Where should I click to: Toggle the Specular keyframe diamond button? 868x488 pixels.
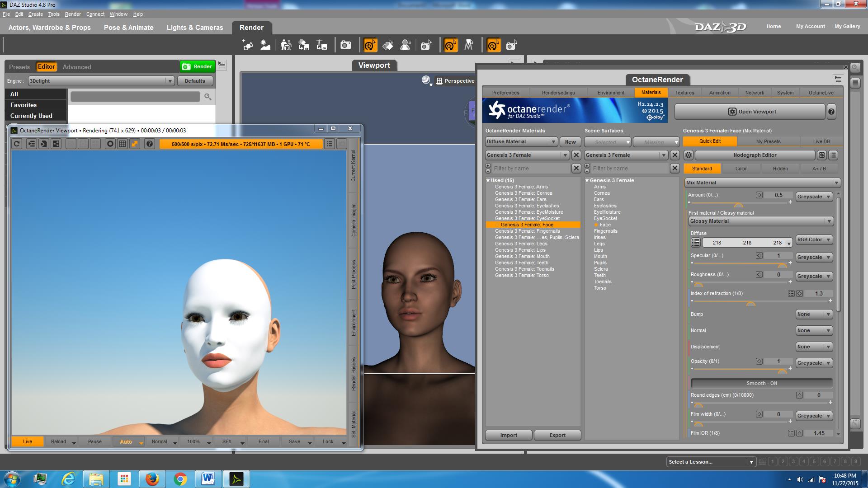[759, 256]
